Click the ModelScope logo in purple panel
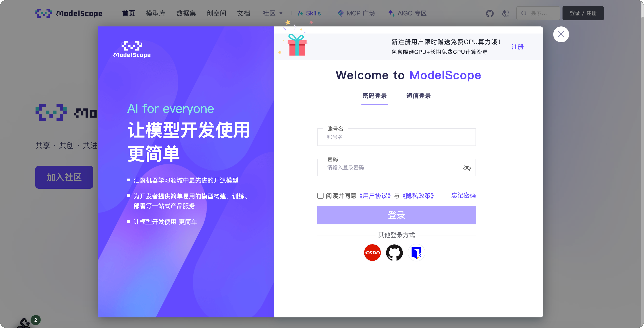Image resolution: width=644 pixels, height=328 pixels. 132,49
